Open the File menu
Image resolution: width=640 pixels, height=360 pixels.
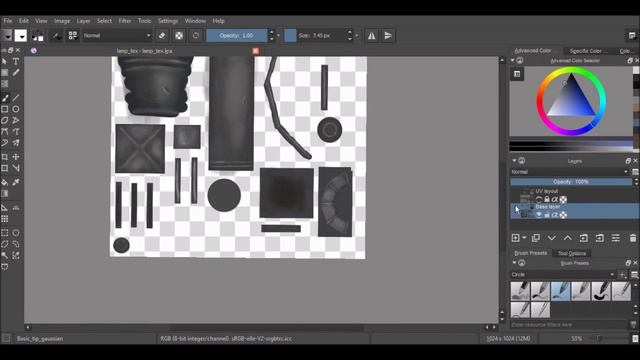pos(8,20)
